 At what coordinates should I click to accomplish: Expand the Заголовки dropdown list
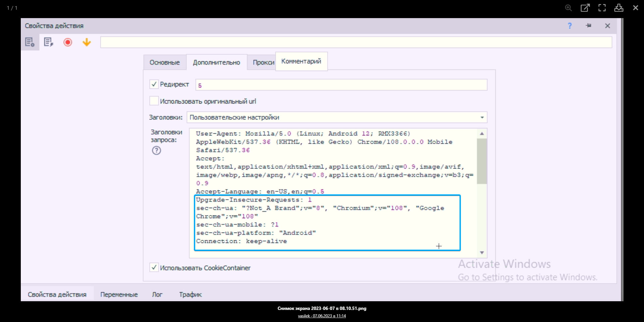tap(482, 118)
